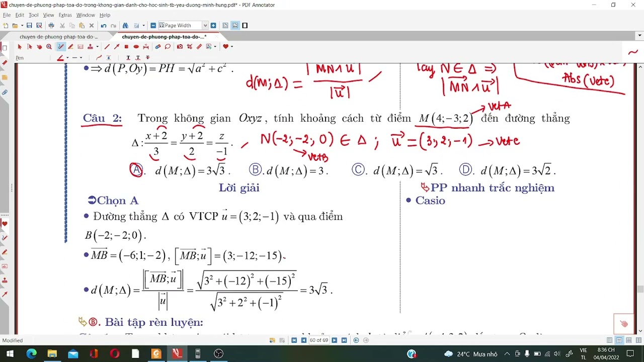
Task: Select the Ellipse shape tool
Action: pyautogui.click(x=136, y=47)
